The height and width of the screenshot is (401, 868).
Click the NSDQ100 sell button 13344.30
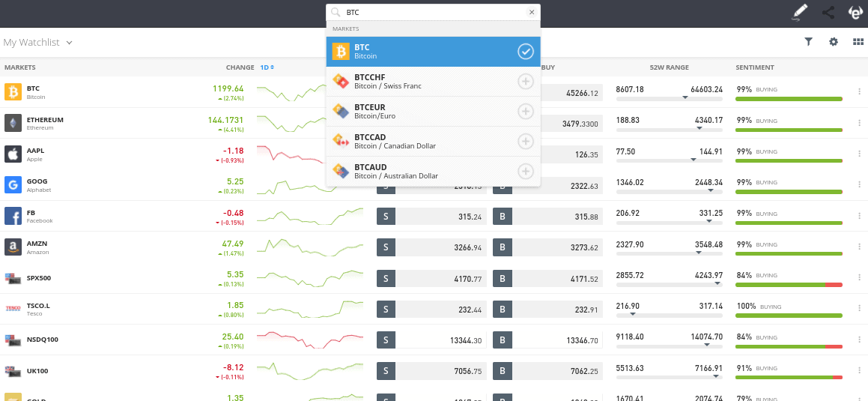(x=431, y=340)
